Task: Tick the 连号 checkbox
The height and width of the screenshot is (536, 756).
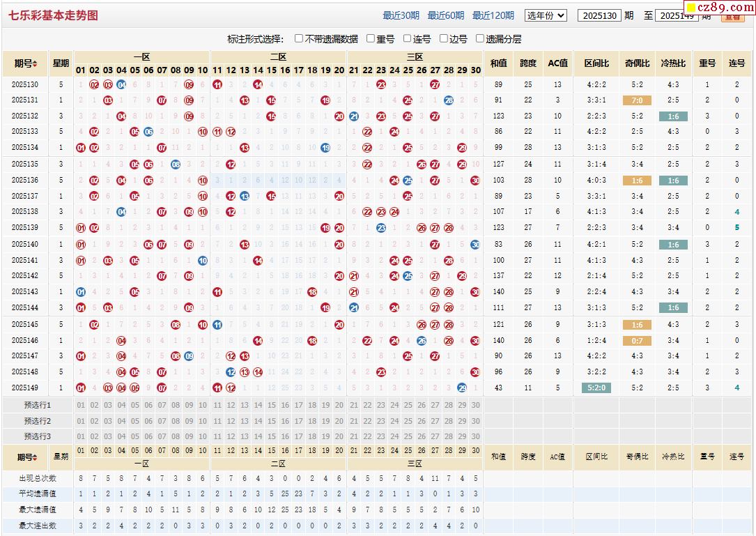Action: 407,39
